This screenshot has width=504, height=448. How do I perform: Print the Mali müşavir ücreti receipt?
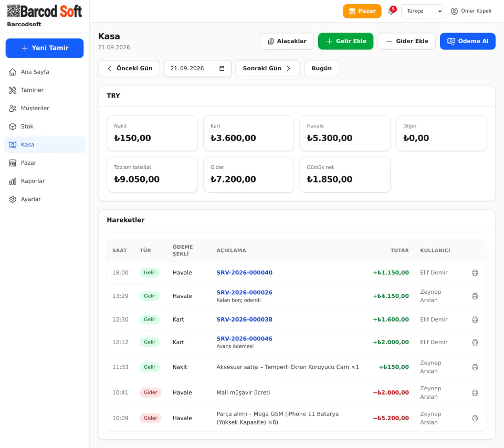[475, 393]
